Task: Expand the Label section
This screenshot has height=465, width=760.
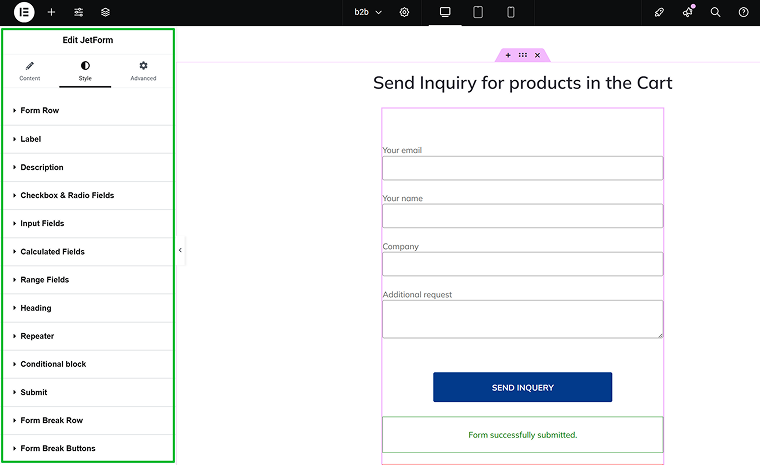Action: point(88,139)
